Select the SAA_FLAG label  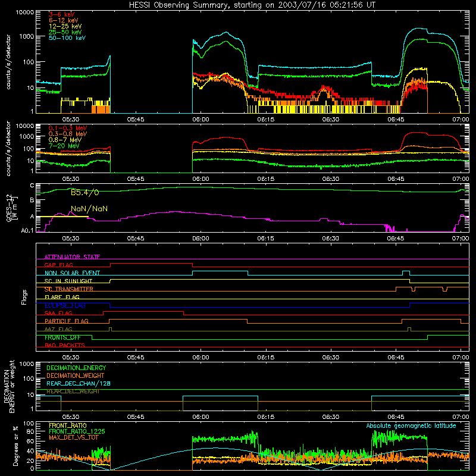[x=58, y=313]
